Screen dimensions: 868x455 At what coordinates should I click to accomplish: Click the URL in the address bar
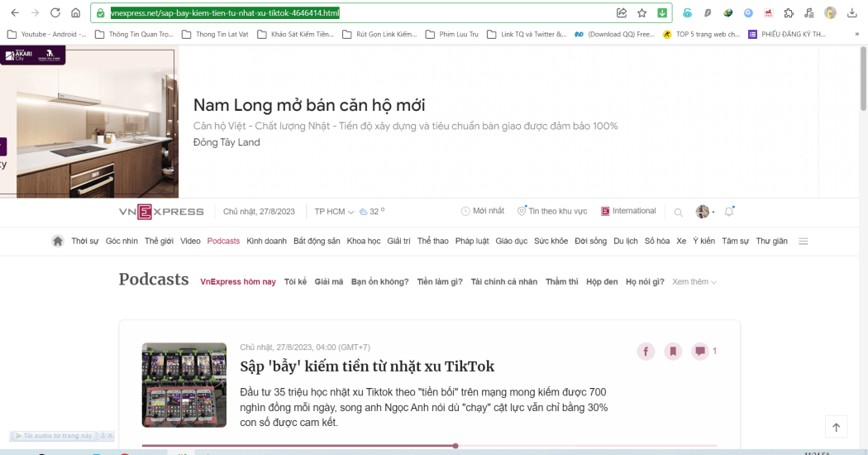(225, 12)
